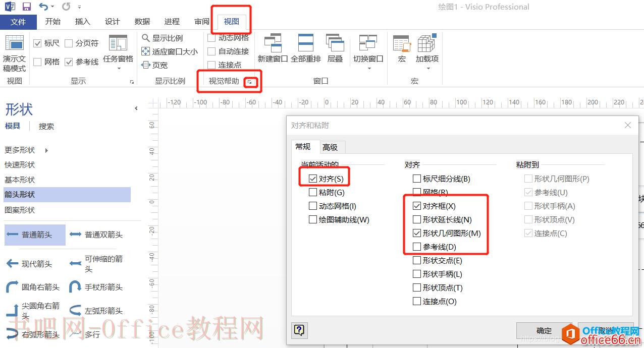Select the 尖圆角右箭头 shape

point(33,311)
